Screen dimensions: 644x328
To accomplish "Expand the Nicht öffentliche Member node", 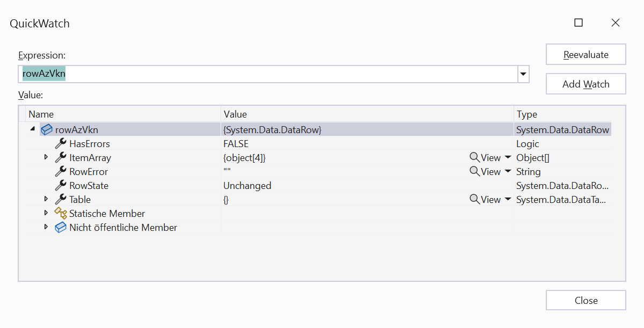I will tap(46, 227).
